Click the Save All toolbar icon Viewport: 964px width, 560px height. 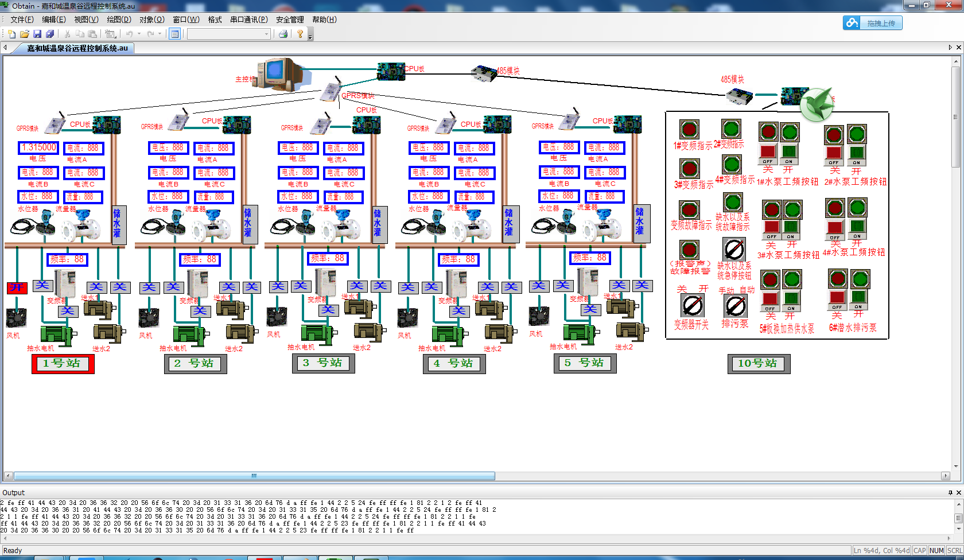49,34
